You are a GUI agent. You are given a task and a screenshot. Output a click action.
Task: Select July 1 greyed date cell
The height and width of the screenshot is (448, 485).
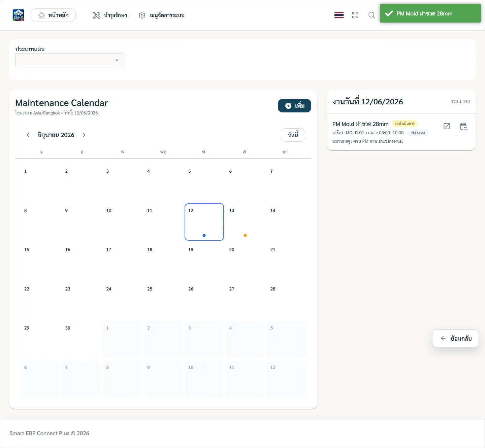122,340
